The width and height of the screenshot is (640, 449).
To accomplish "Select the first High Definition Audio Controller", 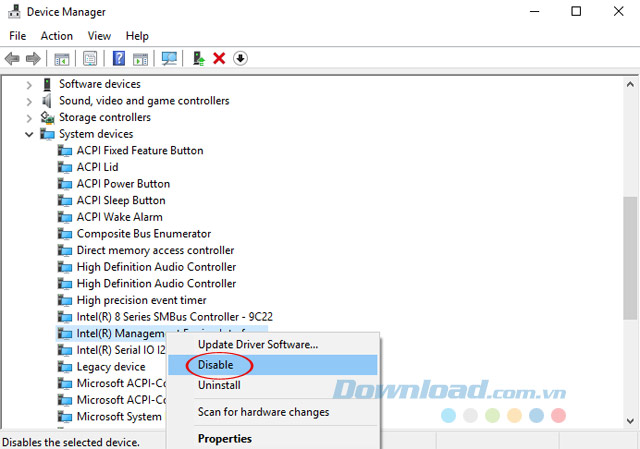I will click(156, 267).
